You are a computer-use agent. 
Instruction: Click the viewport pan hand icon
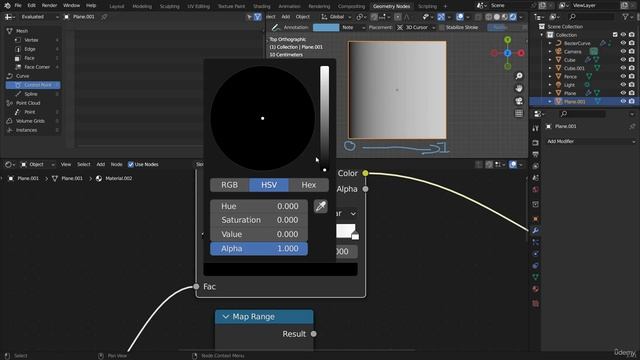pos(519,89)
